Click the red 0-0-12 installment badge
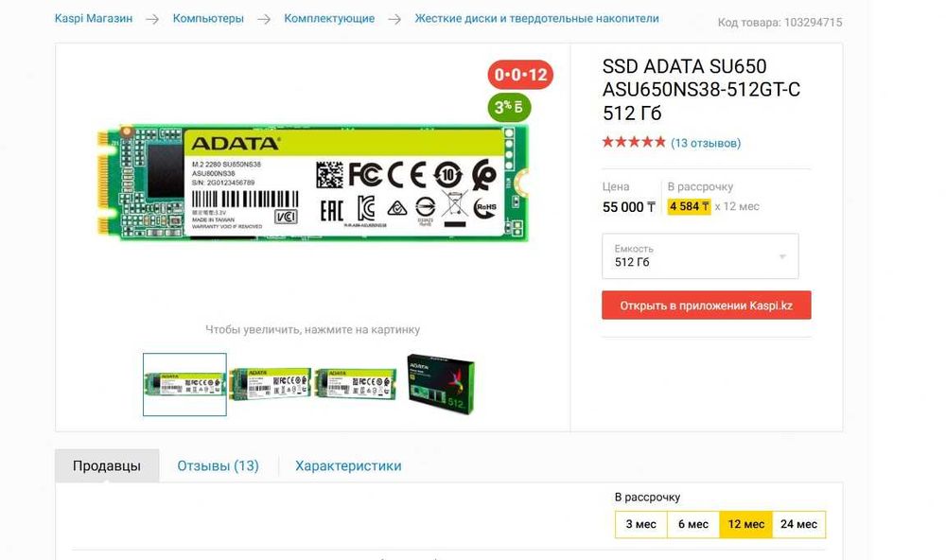Image resolution: width=946 pixels, height=560 pixels. pos(519,74)
